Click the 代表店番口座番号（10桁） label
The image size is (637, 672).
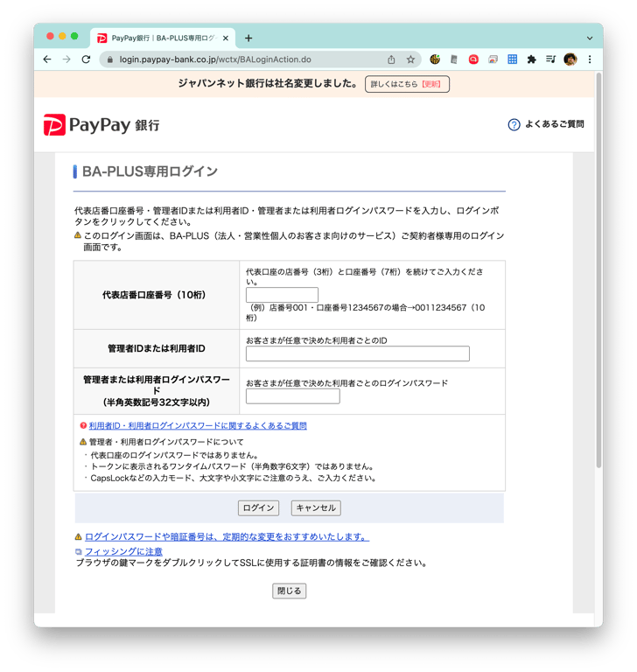tap(154, 295)
